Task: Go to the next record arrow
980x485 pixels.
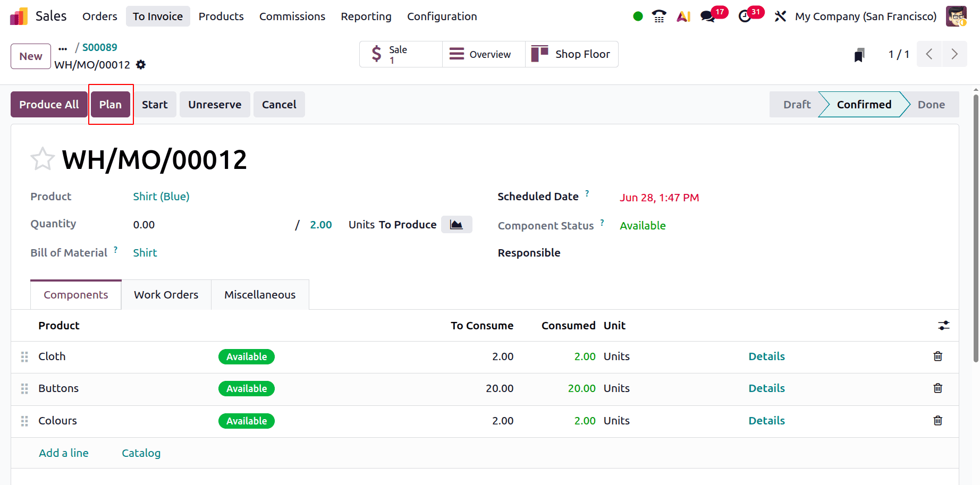Action: point(954,54)
